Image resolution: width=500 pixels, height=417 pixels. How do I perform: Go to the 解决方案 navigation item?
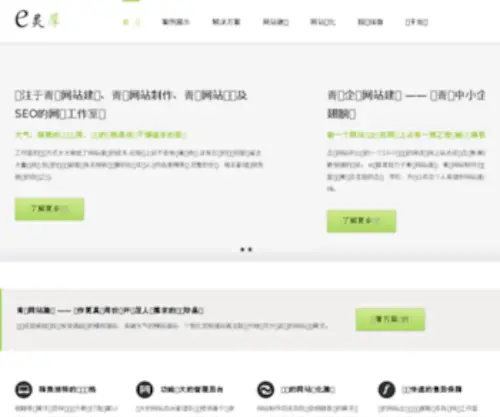point(226,22)
